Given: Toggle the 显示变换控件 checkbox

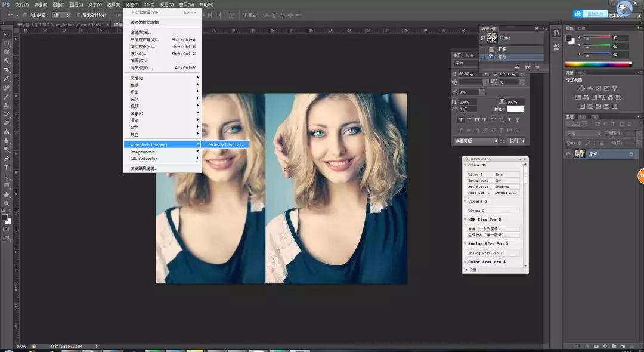Looking at the screenshot, I should tap(78, 15).
